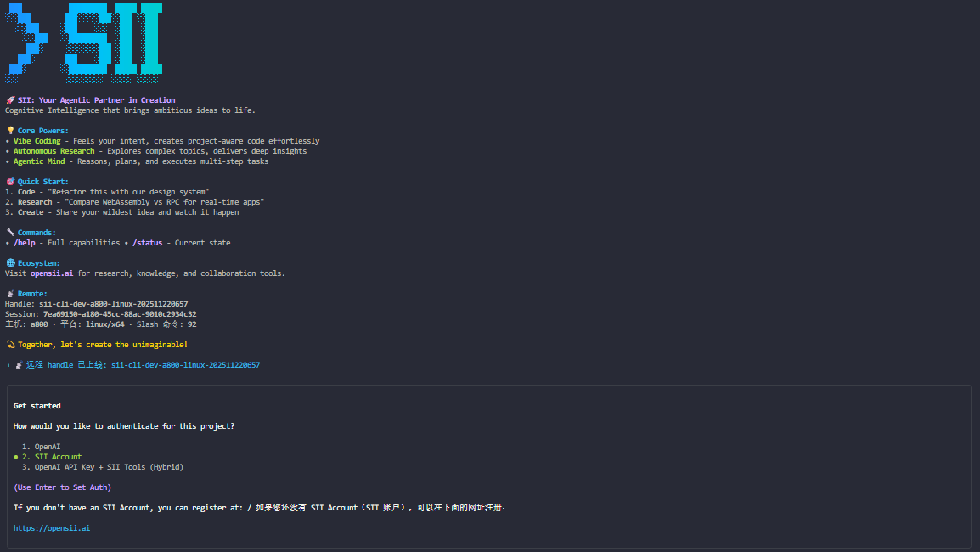
Task: Click the /help command
Action: point(25,242)
